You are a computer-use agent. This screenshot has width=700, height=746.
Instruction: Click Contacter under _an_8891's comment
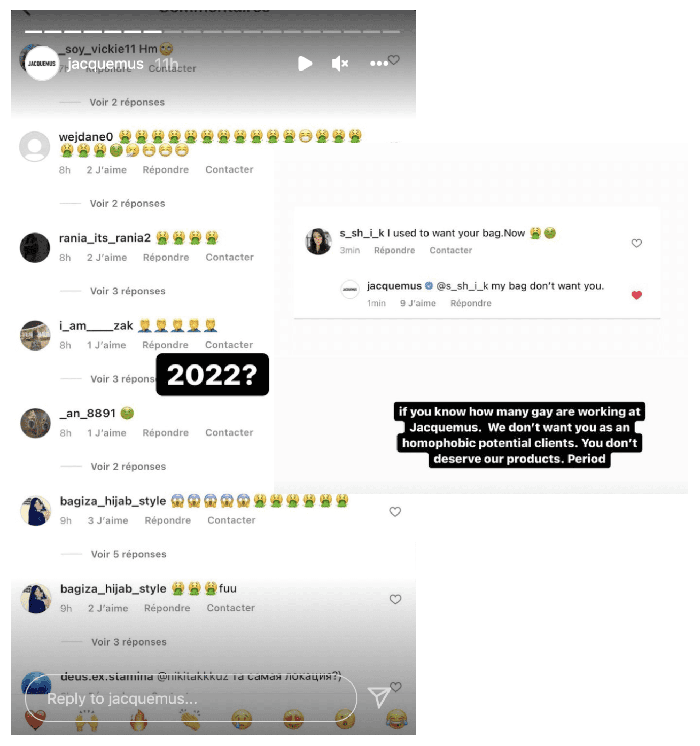click(x=229, y=432)
